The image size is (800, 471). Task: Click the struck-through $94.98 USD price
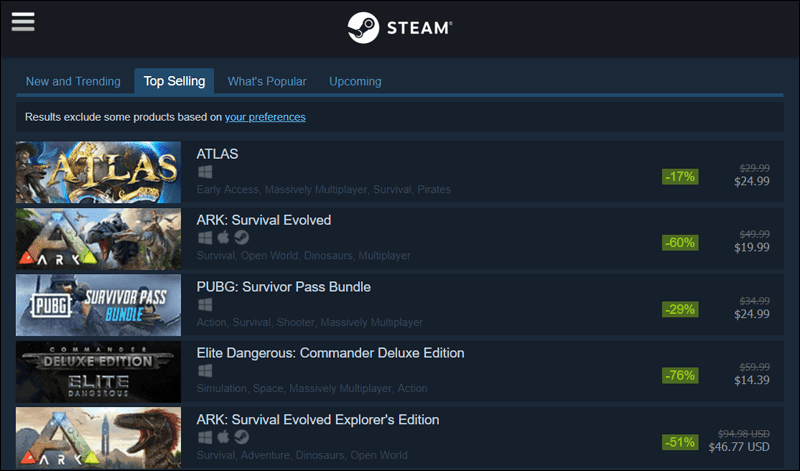coord(744,434)
